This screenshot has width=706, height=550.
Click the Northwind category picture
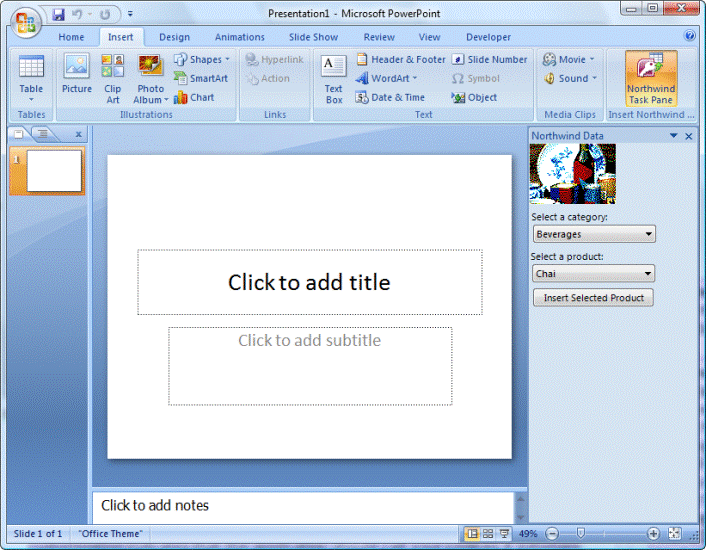[573, 174]
